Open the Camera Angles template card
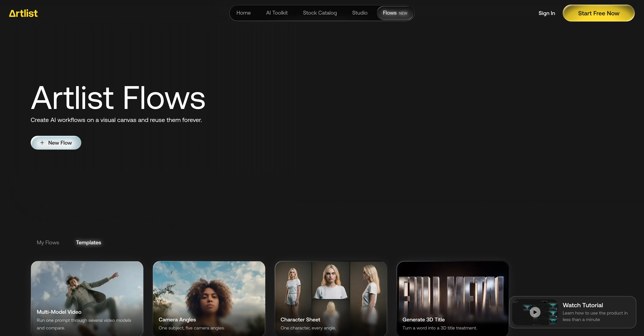Image resolution: width=644 pixels, height=336 pixels. 209,298
